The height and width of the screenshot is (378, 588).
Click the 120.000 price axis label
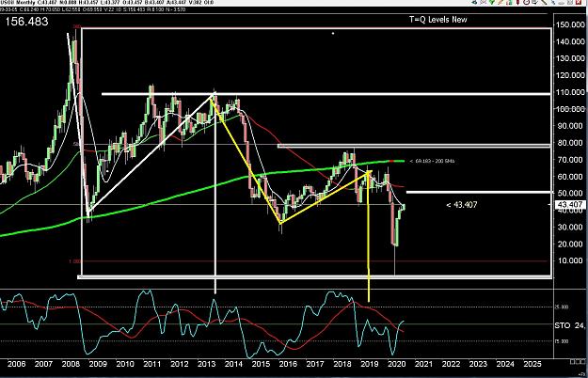click(570, 75)
